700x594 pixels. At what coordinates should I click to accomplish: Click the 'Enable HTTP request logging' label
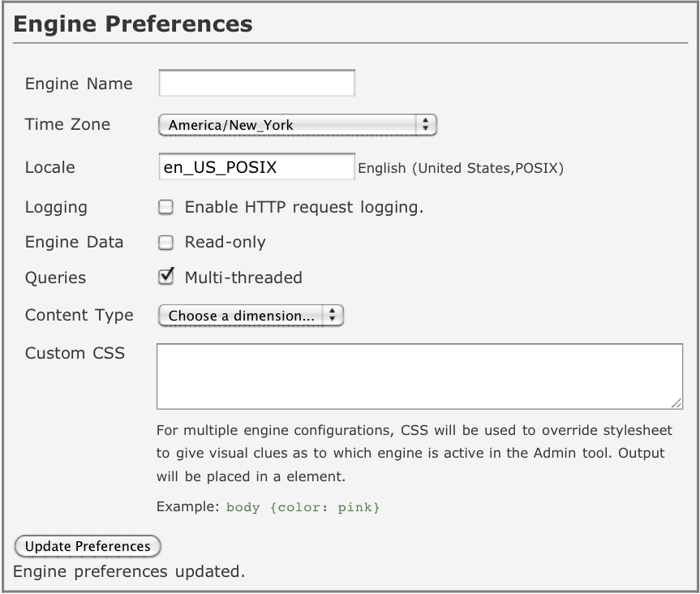(x=304, y=207)
